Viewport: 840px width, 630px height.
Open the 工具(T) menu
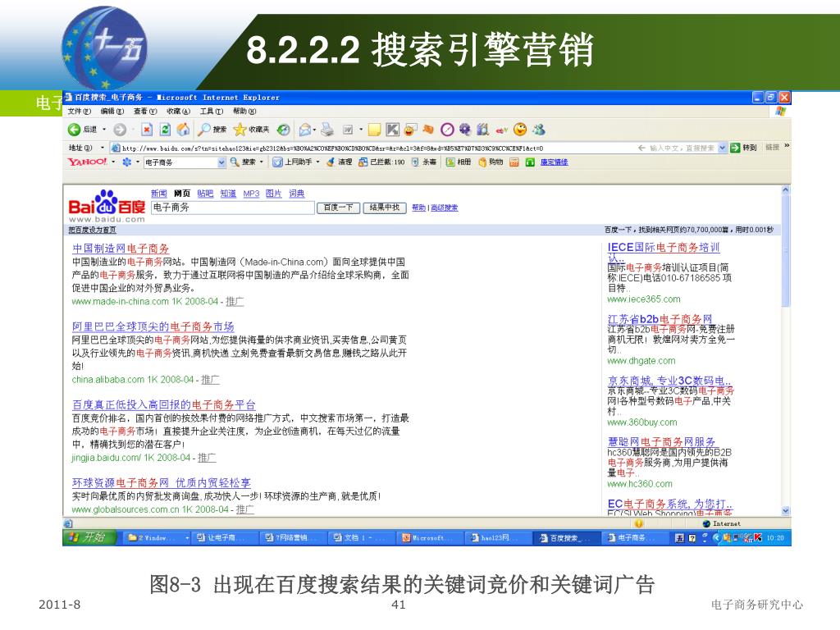pos(211,112)
